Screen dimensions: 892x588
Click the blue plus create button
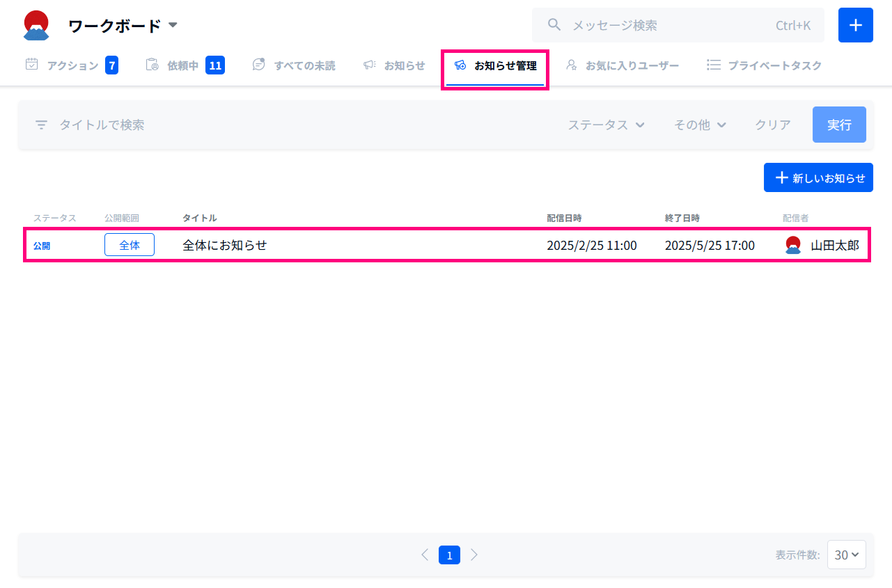(855, 26)
